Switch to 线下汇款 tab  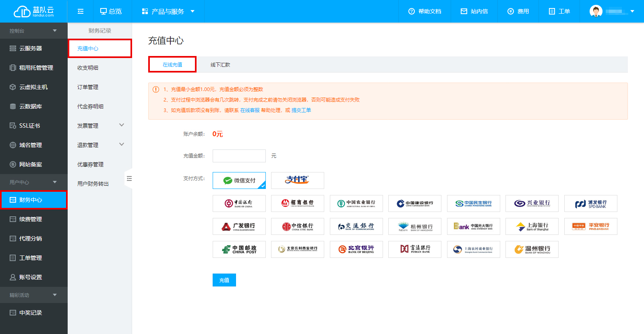[x=220, y=64]
